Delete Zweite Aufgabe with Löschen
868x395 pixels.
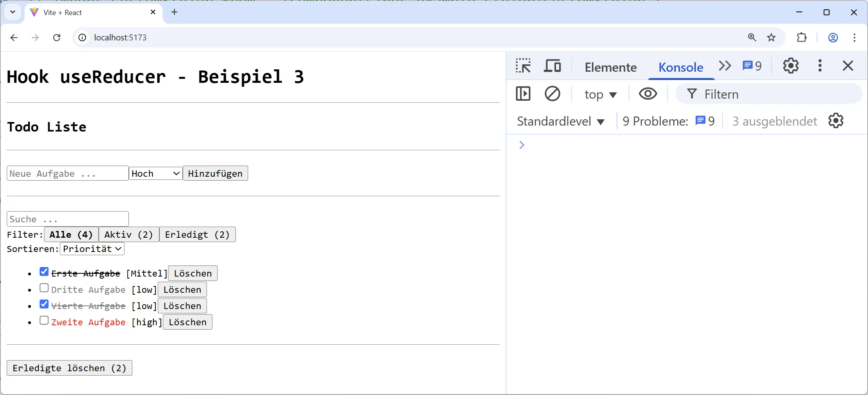188,322
